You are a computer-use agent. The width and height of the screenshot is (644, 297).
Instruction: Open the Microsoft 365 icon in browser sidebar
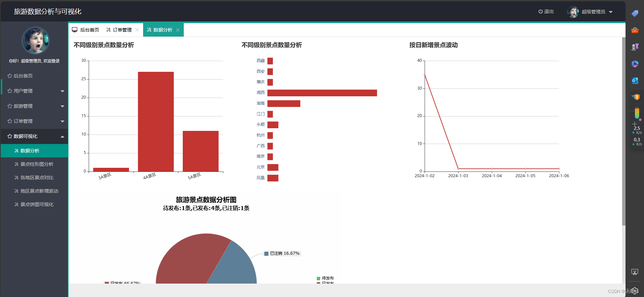[x=635, y=64]
